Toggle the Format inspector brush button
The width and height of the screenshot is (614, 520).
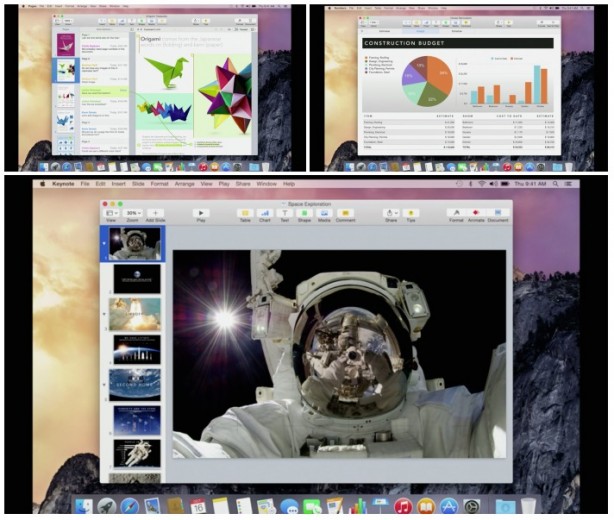pyautogui.click(x=456, y=213)
